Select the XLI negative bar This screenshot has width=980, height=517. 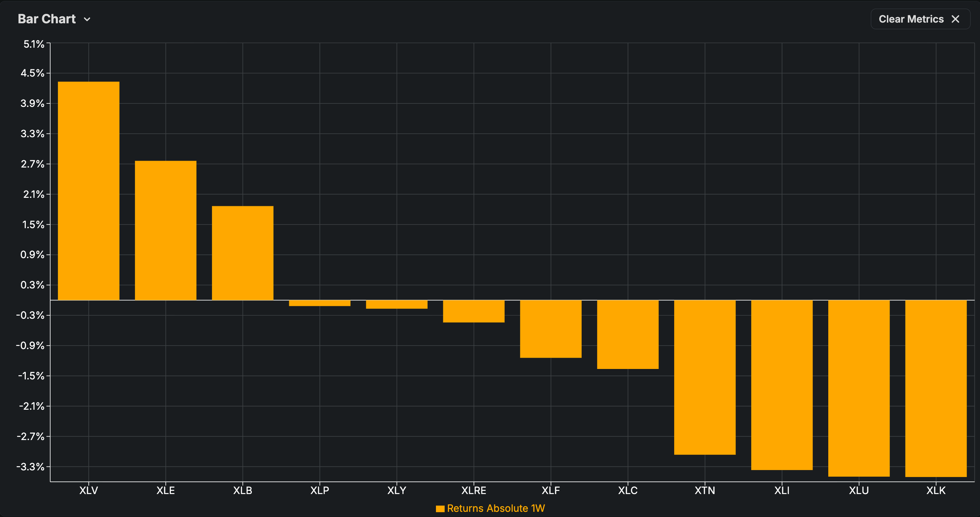tap(782, 385)
